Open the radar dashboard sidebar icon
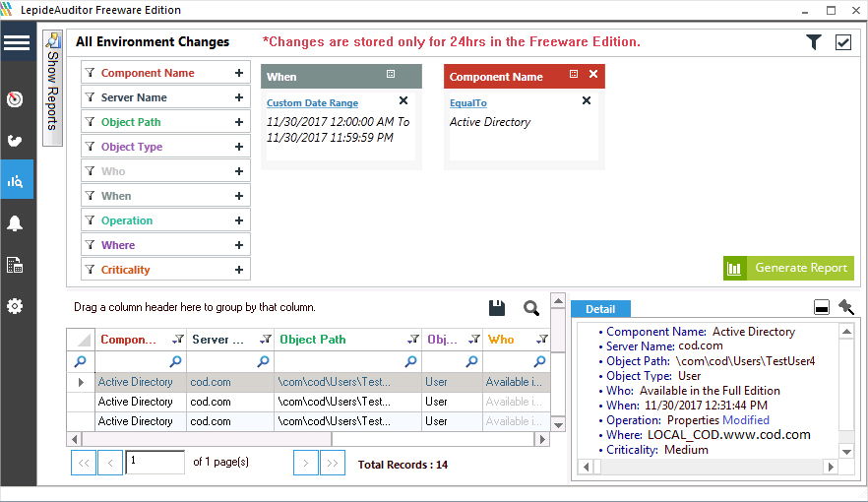 [15, 99]
